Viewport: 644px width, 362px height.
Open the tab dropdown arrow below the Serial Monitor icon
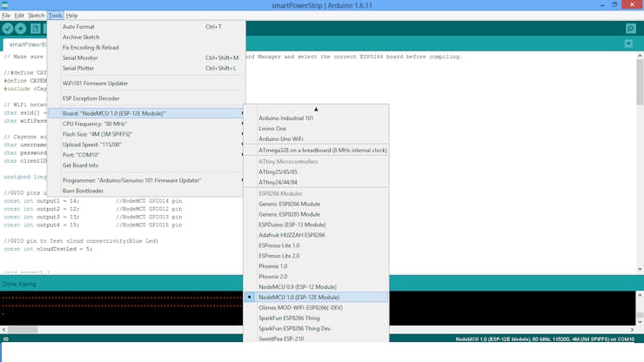pyautogui.click(x=628, y=44)
